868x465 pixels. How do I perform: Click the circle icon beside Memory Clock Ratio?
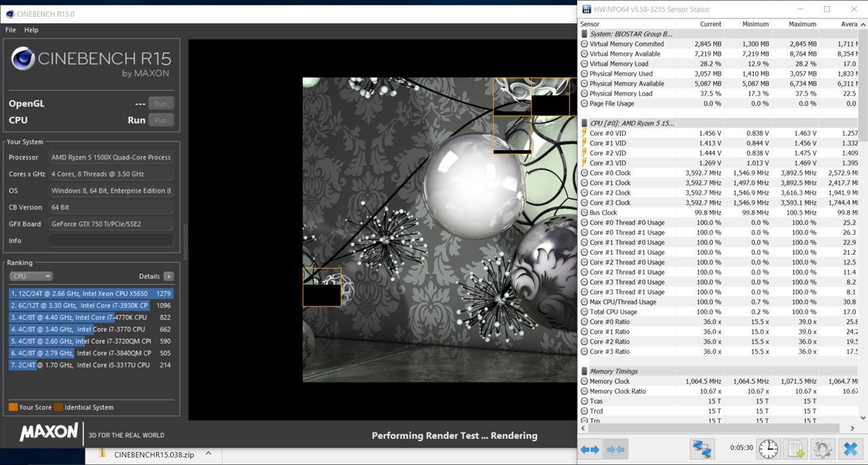click(x=585, y=391)
